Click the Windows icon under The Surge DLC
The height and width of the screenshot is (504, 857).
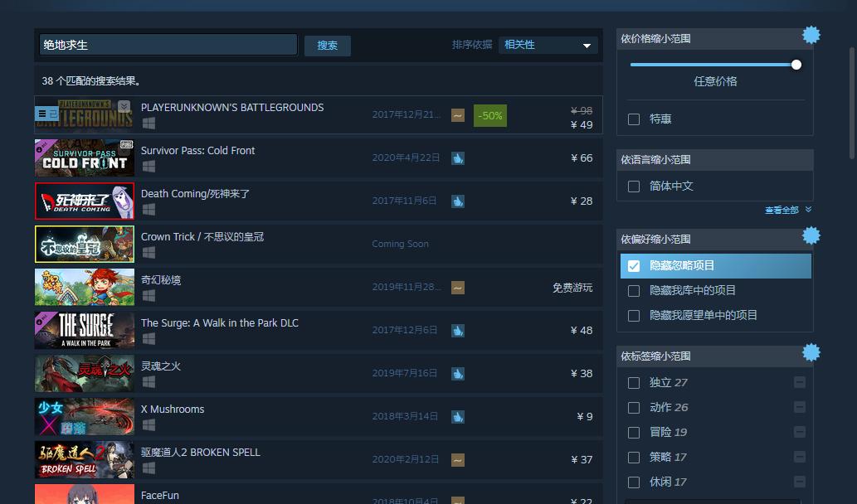[149, 339]
